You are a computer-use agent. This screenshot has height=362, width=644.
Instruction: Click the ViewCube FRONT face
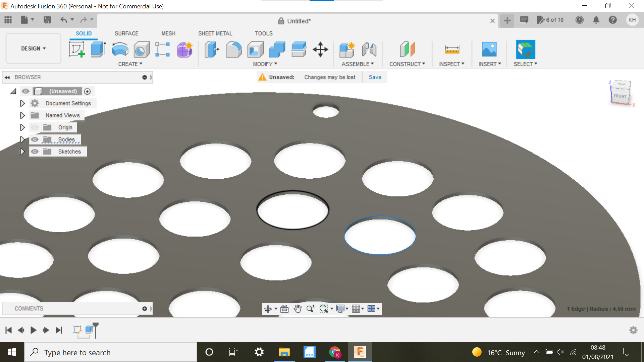tap(620, 96)
